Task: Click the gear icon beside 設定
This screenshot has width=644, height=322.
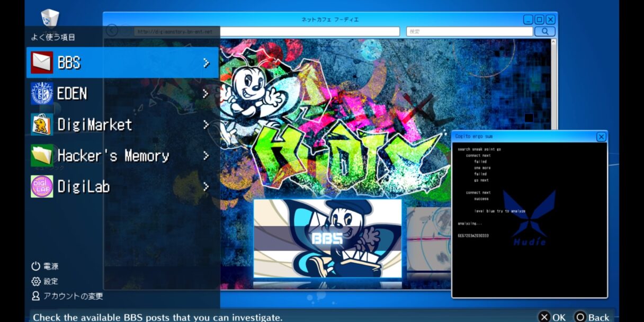Action: coord(36,281)
